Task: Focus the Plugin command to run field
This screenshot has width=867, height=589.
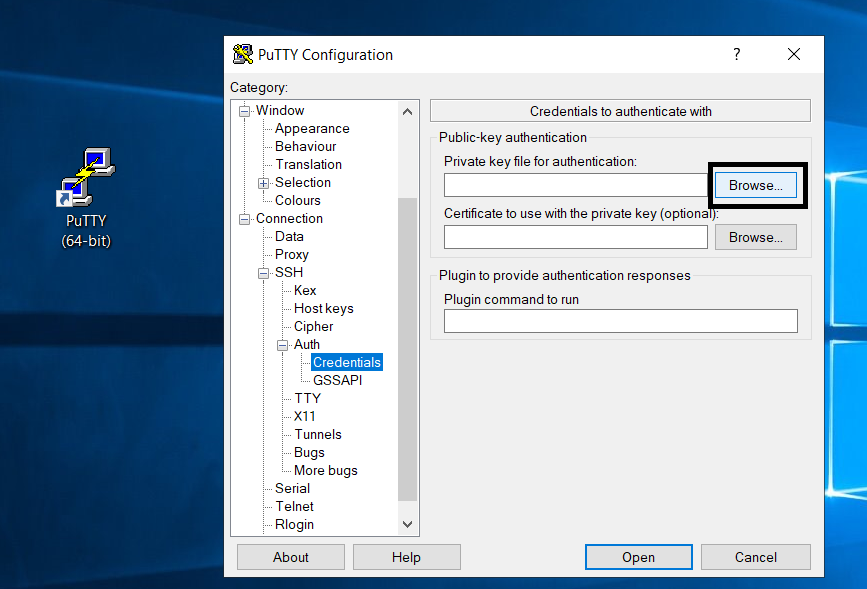Action: 620,321
